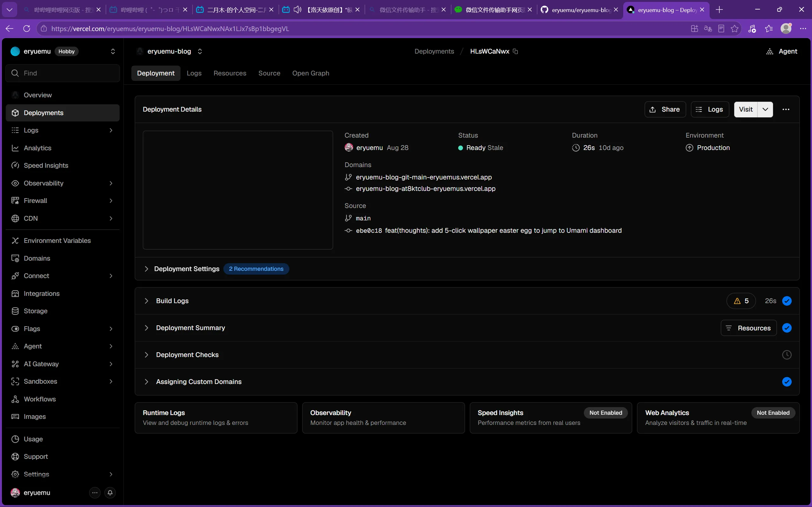This screenshot has width=812, height=507.
Task: Switch to the Source tab
Action: pos(269,73)
